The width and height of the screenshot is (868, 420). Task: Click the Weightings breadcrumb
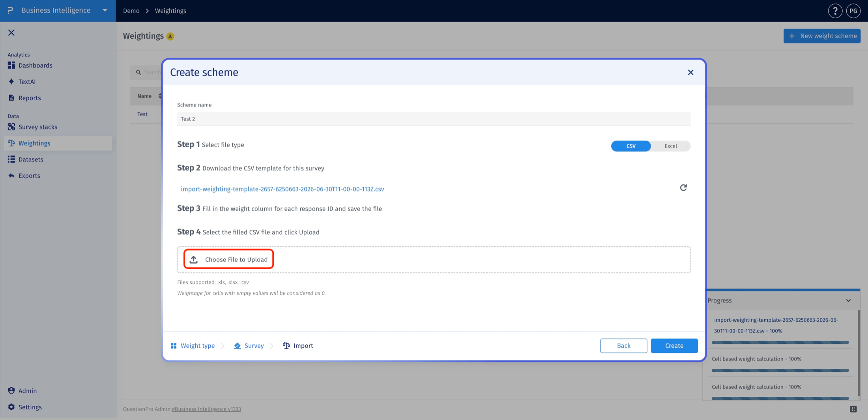coord(170,11)
